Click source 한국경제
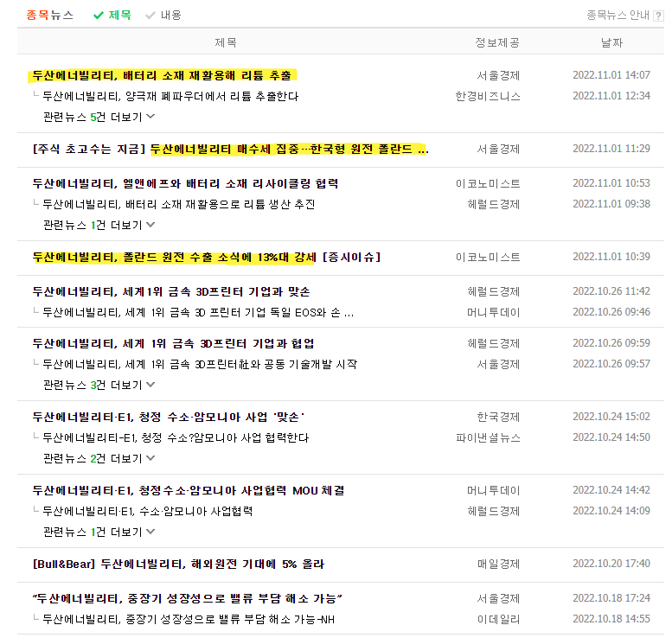The height and width of the screenshot is (638, 672). [499, 418]
